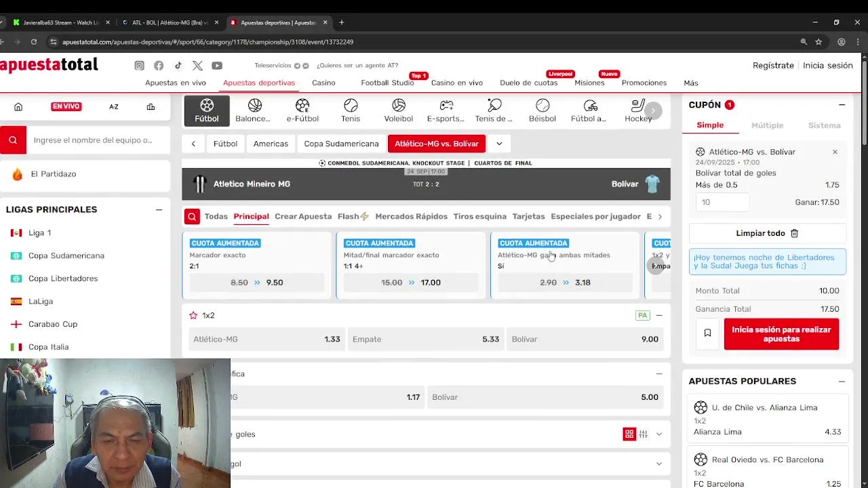Open Liga 1 league

pos(39,233)
